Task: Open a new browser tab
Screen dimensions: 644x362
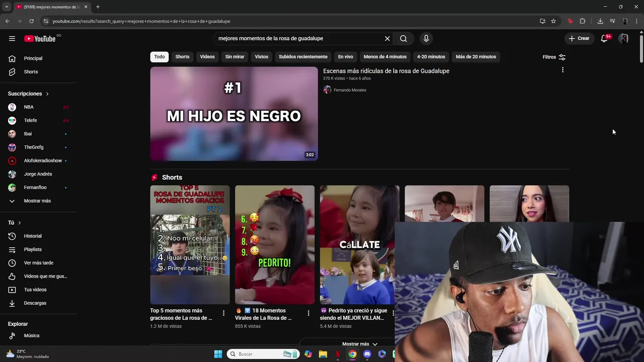Action: tap(98, 7)
